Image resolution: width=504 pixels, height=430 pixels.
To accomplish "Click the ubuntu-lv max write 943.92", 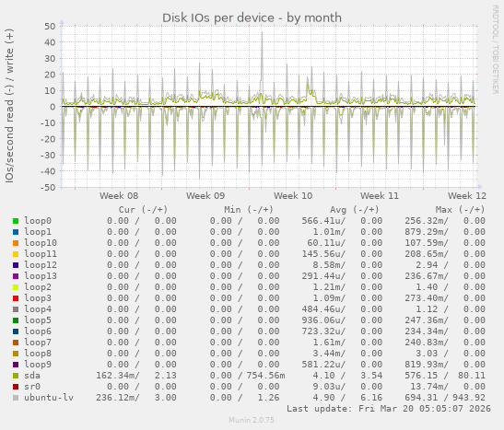I will pyautogui.click(x=469, y=398).
